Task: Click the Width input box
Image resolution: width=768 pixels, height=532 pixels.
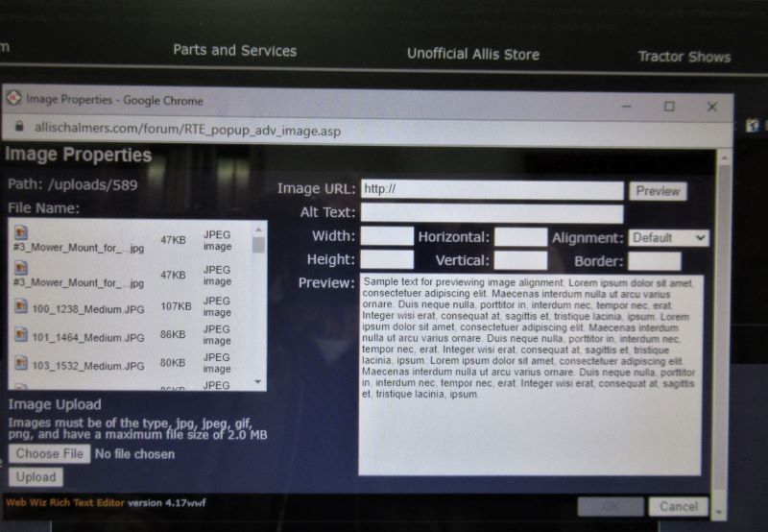Action: click(387, 236)
